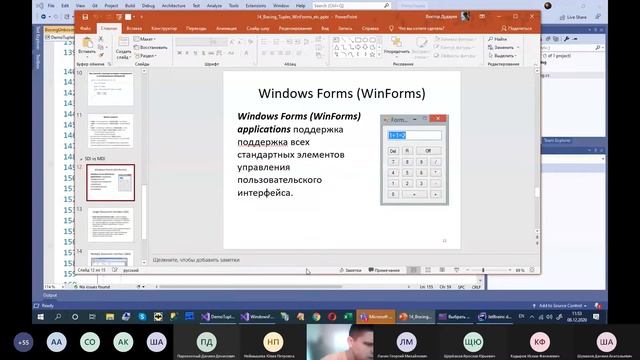
Task: Click the Live Share icon in Visual Studio
Action: [x=562, y=17]
